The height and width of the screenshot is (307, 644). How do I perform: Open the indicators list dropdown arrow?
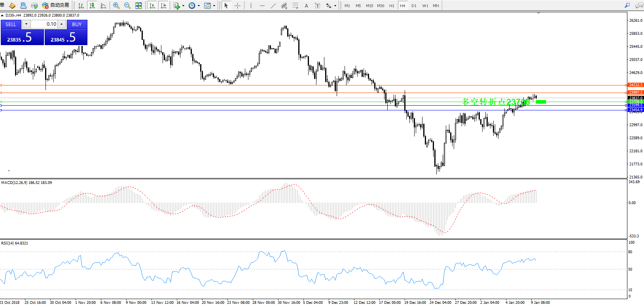tap(183, 6)
